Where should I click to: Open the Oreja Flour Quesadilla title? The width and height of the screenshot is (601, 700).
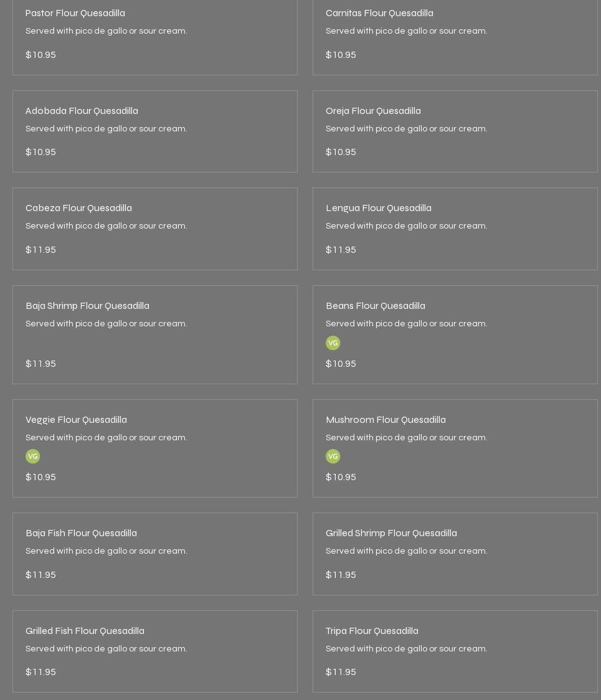pos(373,111)
